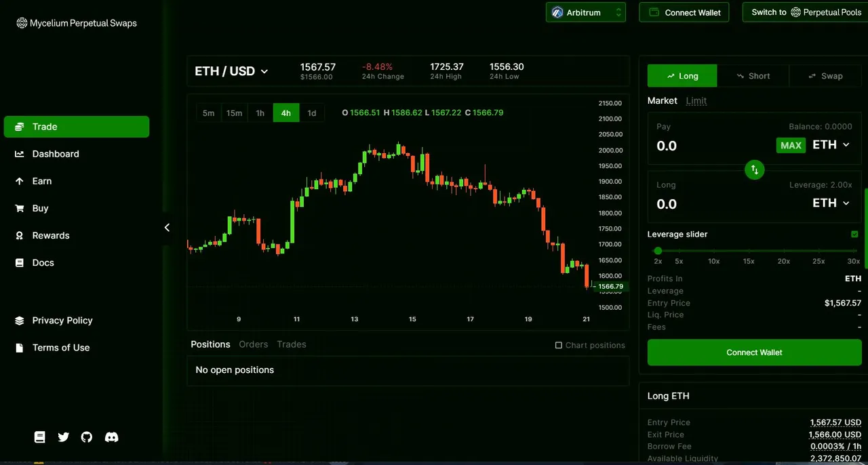
Task: Select the 1h chart interval
Action: tap(260, 113)
